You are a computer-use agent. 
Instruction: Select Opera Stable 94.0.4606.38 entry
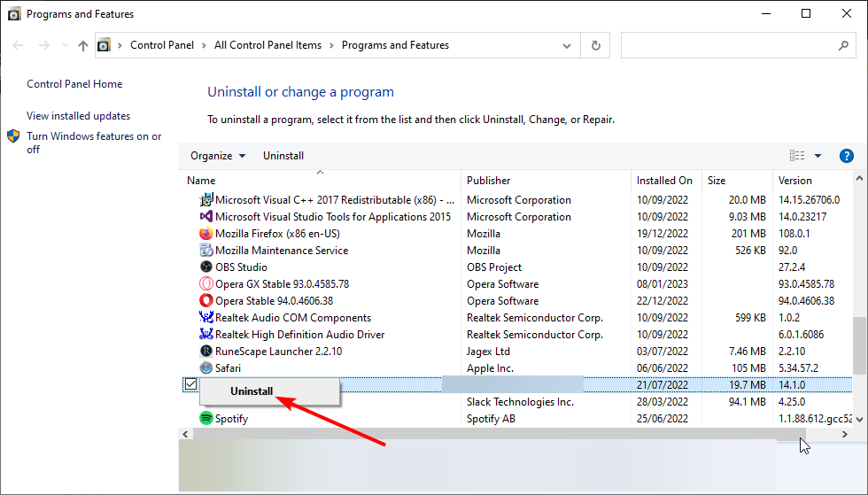coord(274,301)
